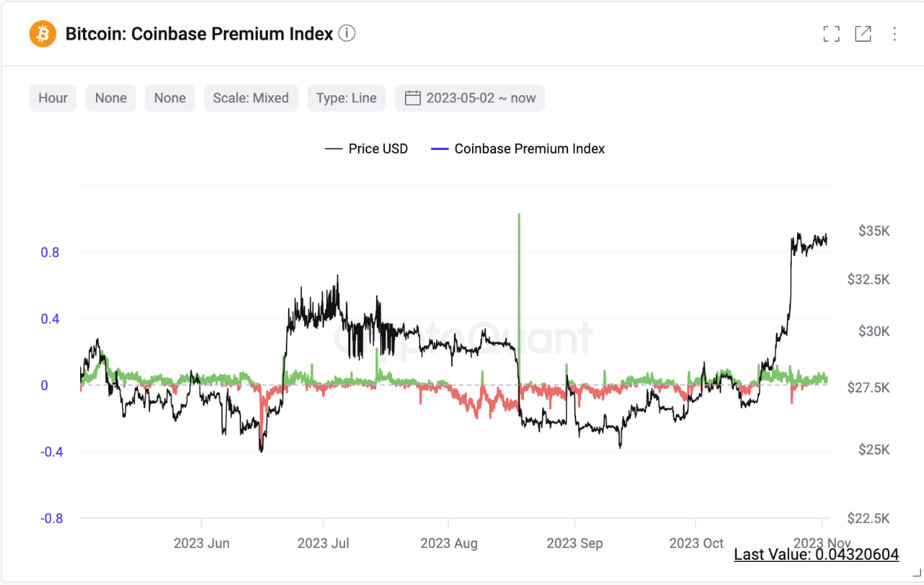
Task: Click the $22.5K price axis label
Action: [868, 519]
